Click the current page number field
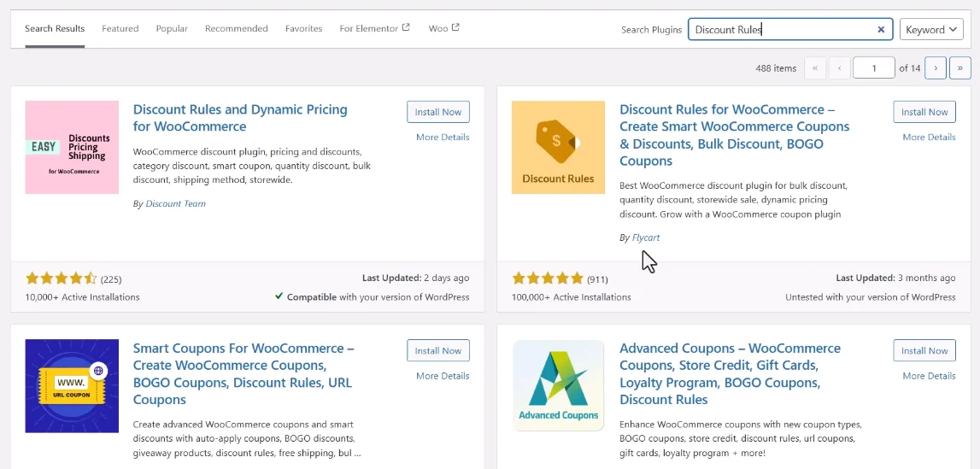This screenshot has width=980, height=469. coord(874,68)
